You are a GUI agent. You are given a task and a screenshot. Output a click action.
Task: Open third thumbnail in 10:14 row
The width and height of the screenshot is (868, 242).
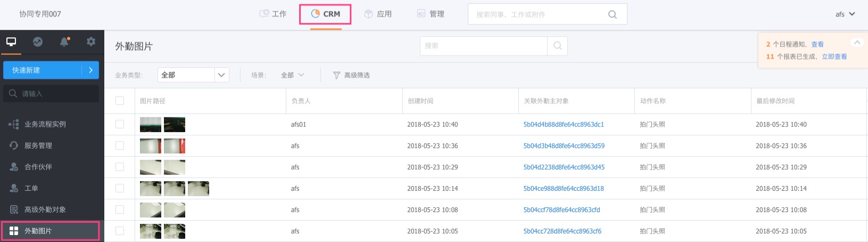[199, 188]
